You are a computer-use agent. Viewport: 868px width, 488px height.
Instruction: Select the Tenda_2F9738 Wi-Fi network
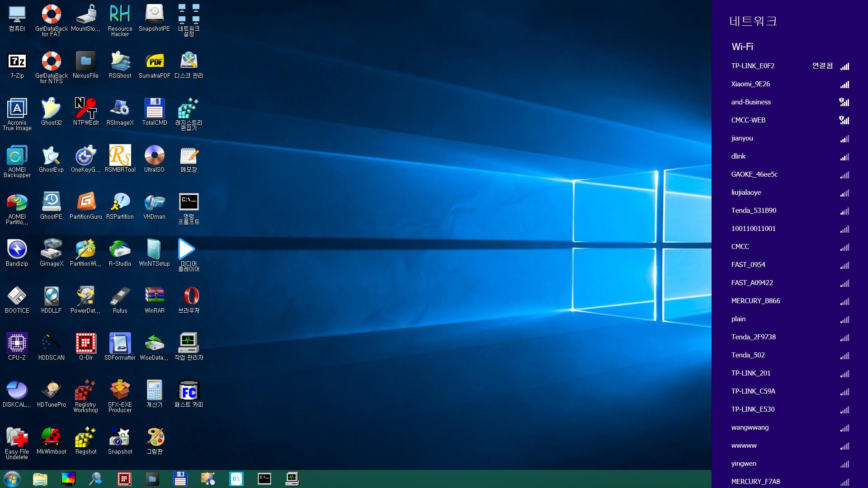coord(790,337)
